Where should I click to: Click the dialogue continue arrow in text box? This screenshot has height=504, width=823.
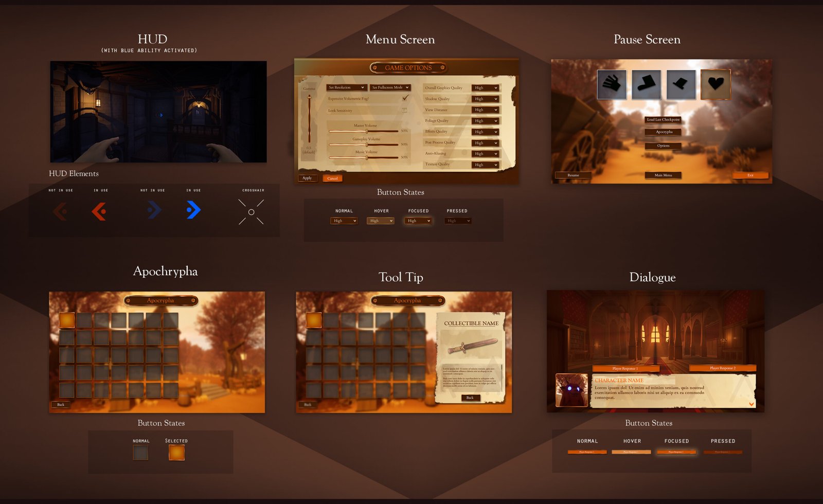[x=752, y=404]
